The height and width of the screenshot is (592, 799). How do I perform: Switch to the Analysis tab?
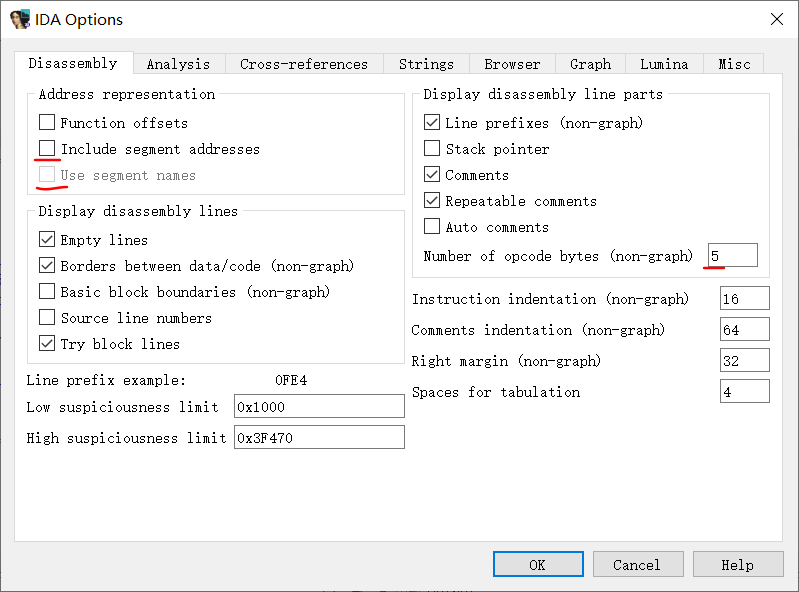point(178,64)
